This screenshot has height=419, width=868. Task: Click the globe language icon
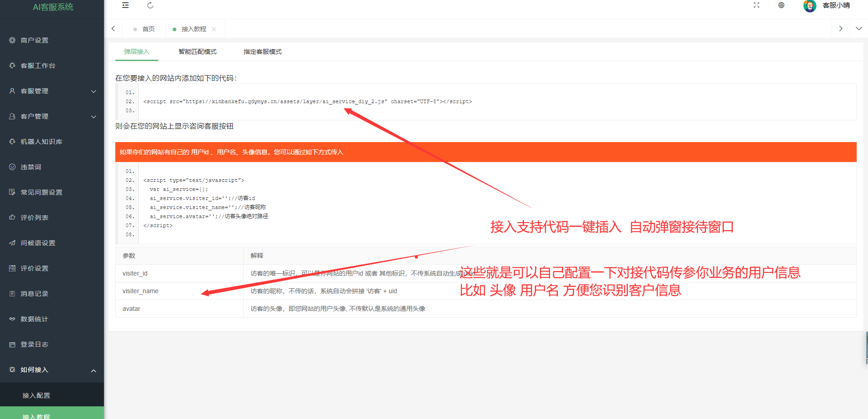pyautogui.click(x=781, y=5)
